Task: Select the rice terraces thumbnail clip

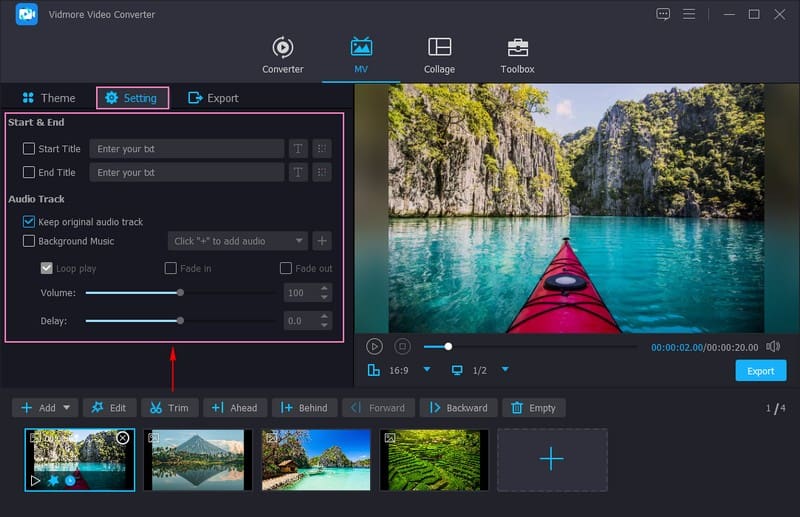Action: coord(434,459)
